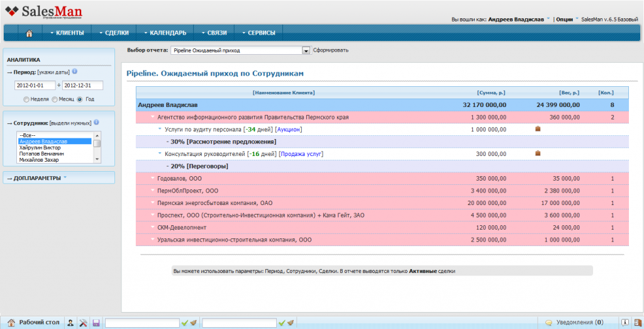Click the broom icon after second bottom field
The width and height of the screenshot is (644, 329).
[x=291, y=323]
